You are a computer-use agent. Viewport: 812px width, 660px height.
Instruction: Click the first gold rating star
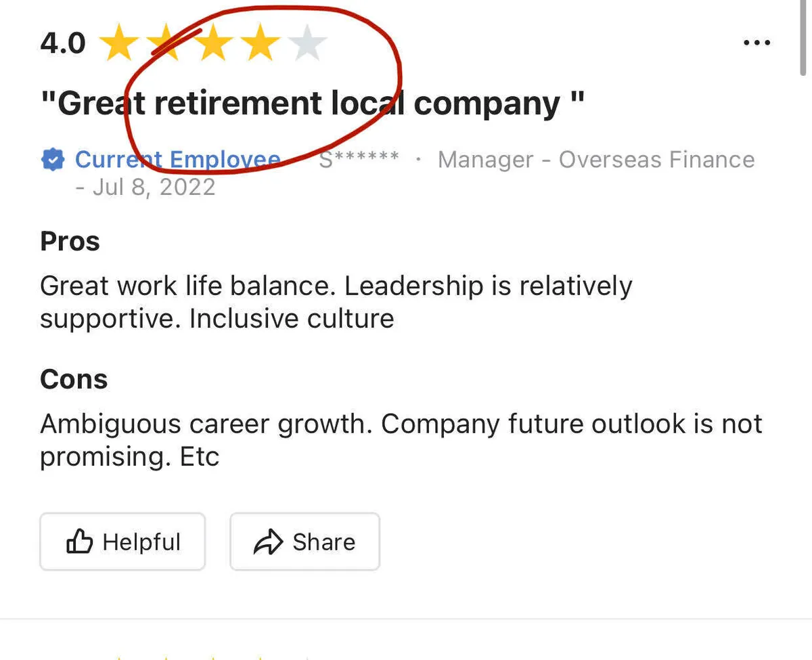point(119,44)
